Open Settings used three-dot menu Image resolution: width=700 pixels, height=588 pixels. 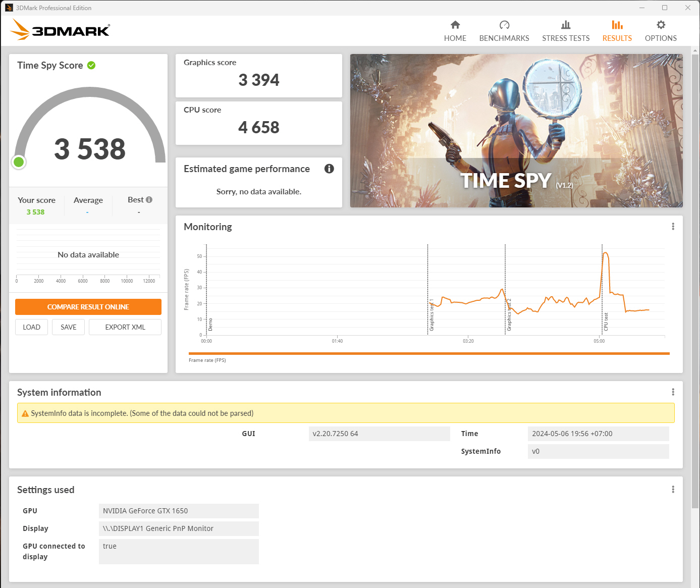[x=673, y=490]
